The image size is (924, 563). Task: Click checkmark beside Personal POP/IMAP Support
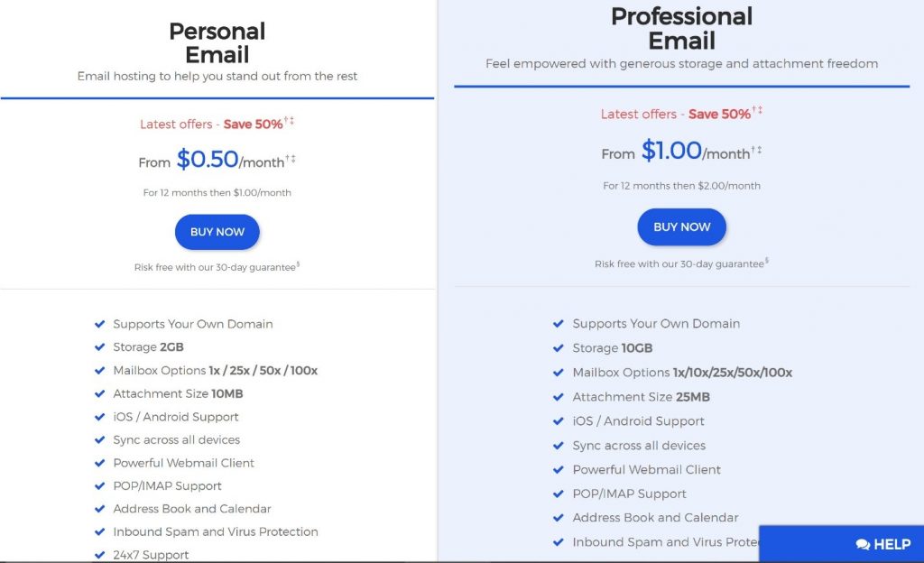coord(99,485)
